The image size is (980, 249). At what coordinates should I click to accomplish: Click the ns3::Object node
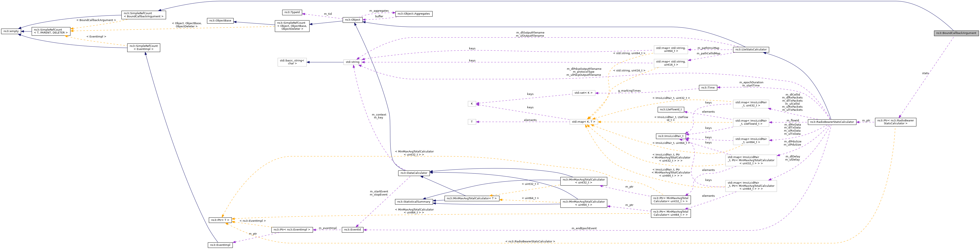[353, 20]
